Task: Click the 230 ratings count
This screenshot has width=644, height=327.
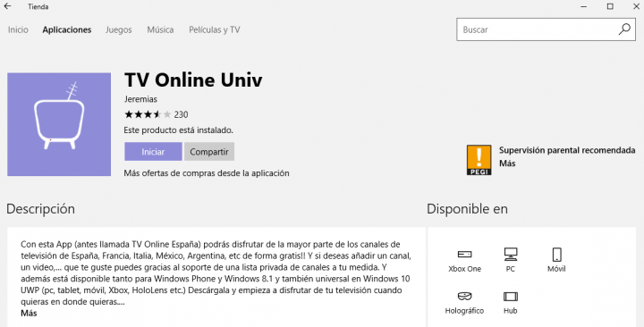Action: 181,114
